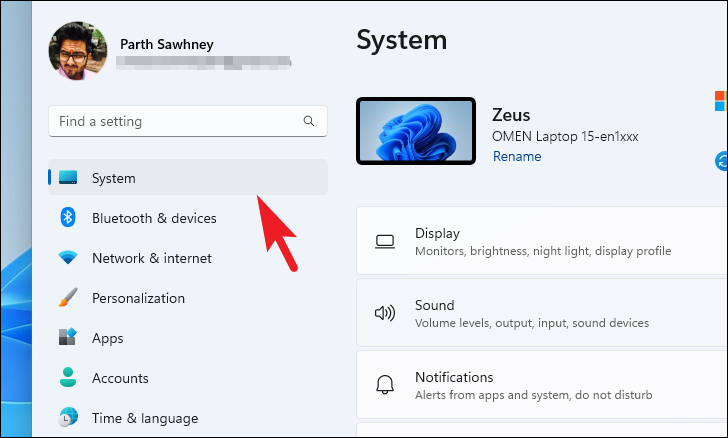This screenshot has width=728, height=438.
Task: Open Display settings card
Action: tap(542, 241)
